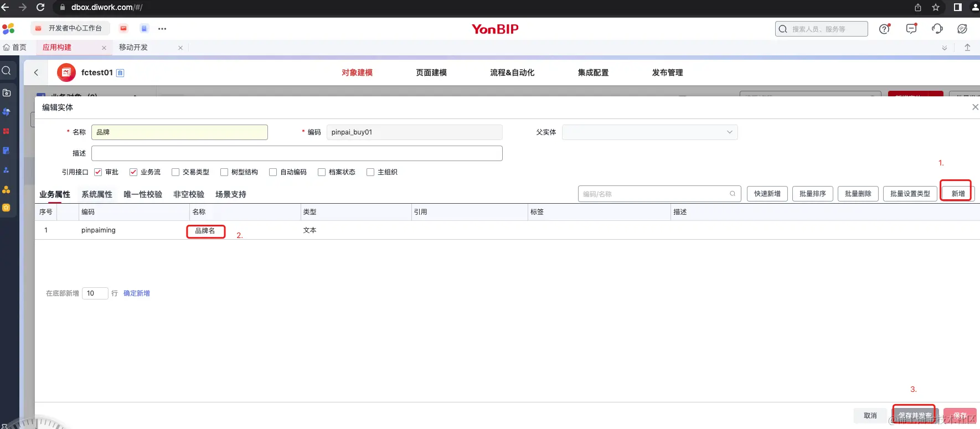The height and width of the screenshot is (429, 980).
Task: Close the 移动开发 tab
Action: [x=180, y=48]
